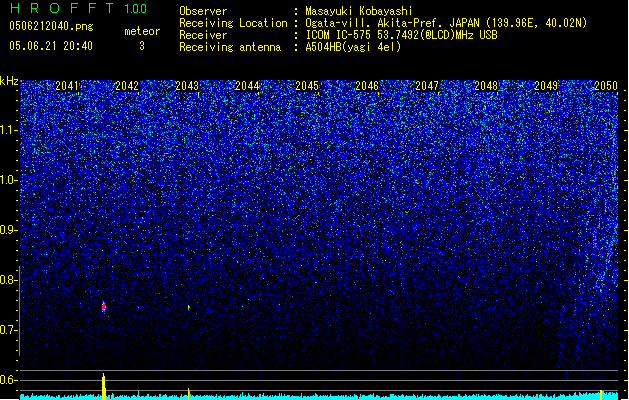Click the 2050 time axis marker

pyautogui.click(x=606, y=86)
